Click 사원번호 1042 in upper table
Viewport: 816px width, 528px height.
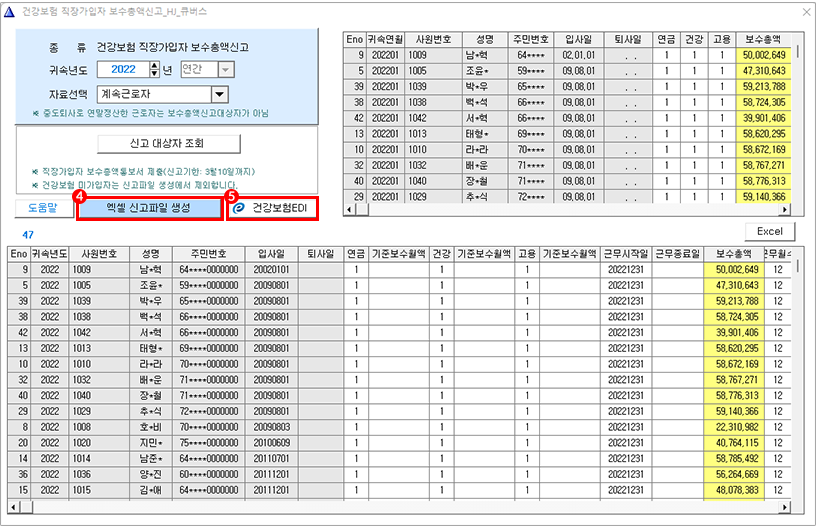[433, 118]
